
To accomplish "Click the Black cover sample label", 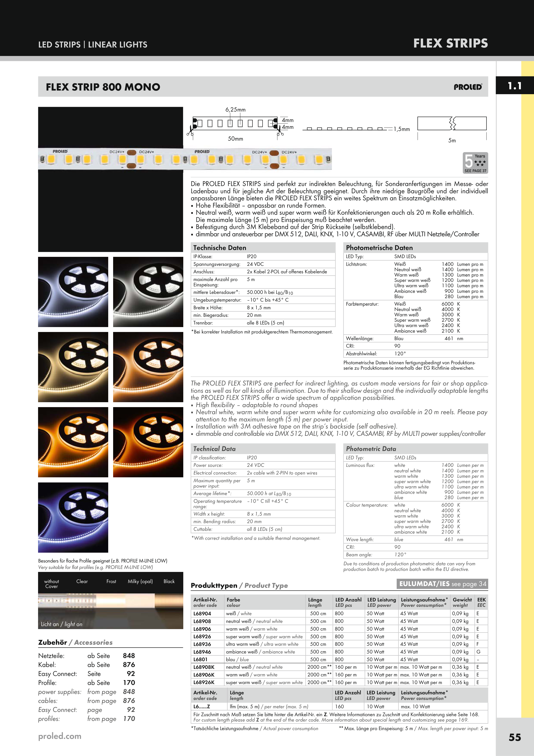I will (169, 582).
